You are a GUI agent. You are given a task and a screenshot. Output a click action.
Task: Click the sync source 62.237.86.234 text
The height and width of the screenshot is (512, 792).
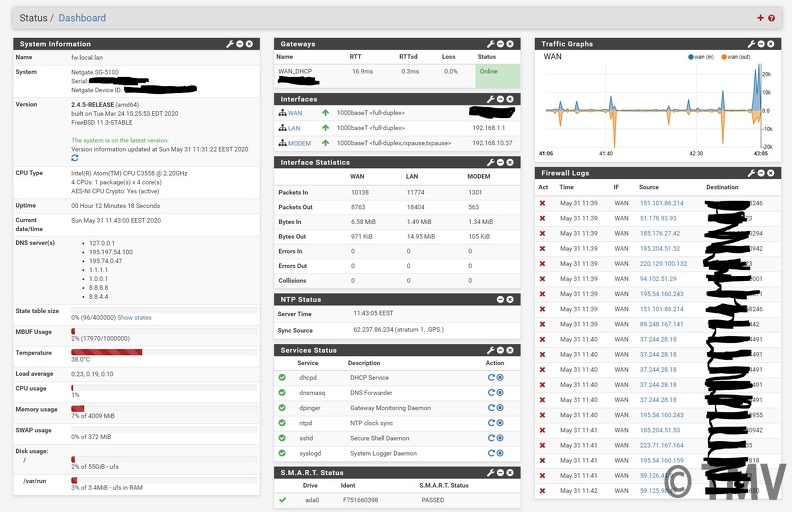pos(399,330)
